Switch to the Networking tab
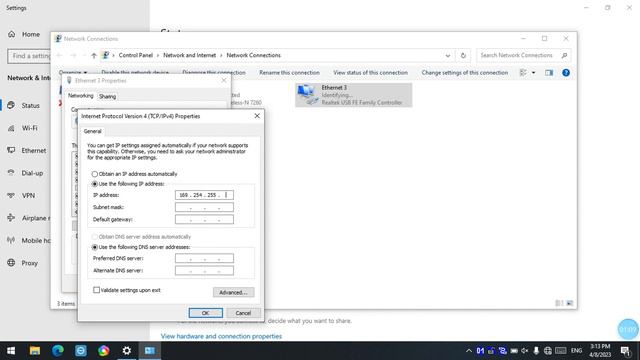This screenshot has height=360, width=640. pos(80,96)
